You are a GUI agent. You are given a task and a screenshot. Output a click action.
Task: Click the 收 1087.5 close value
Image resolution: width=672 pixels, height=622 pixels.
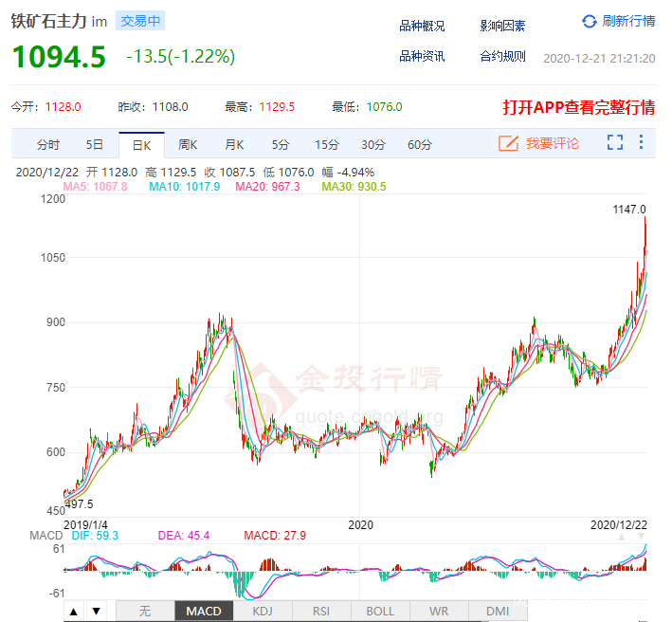tap(229, 173)
